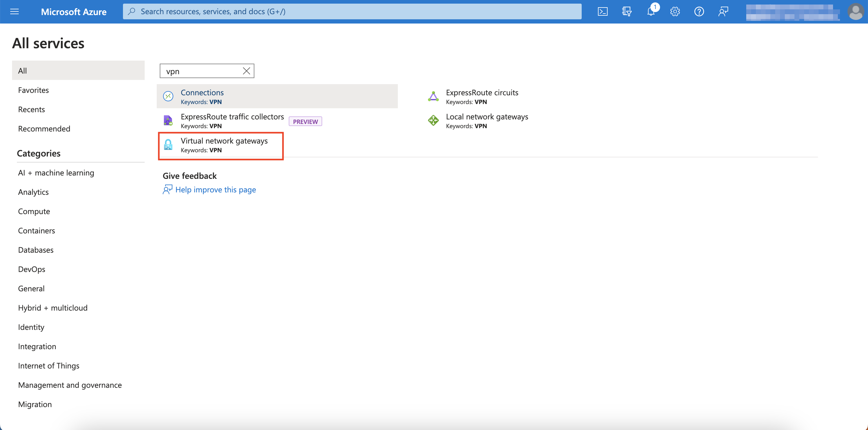868x430 pixels.
Task: Click the Virtual network gateways lock icon
Action: coord(168,145)
